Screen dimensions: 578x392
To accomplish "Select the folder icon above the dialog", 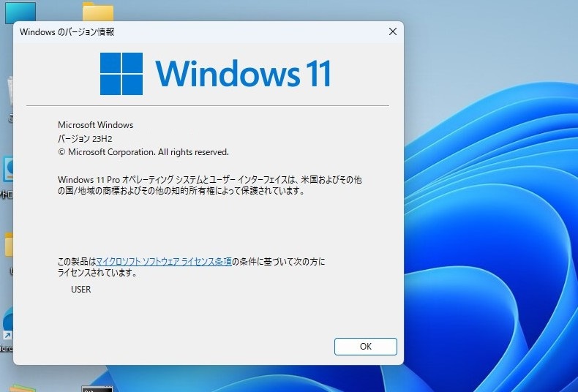I will (97, 11).
